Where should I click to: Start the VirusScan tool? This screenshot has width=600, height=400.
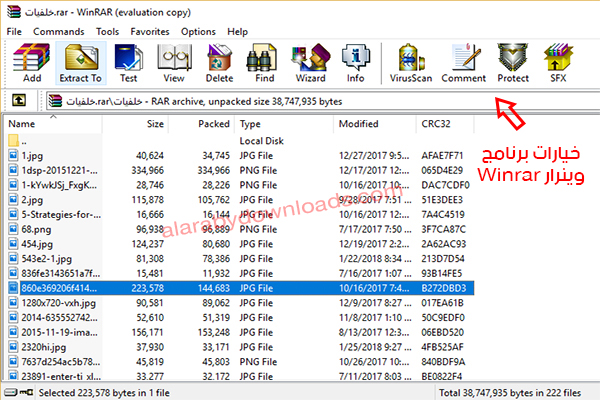(411, 63)
